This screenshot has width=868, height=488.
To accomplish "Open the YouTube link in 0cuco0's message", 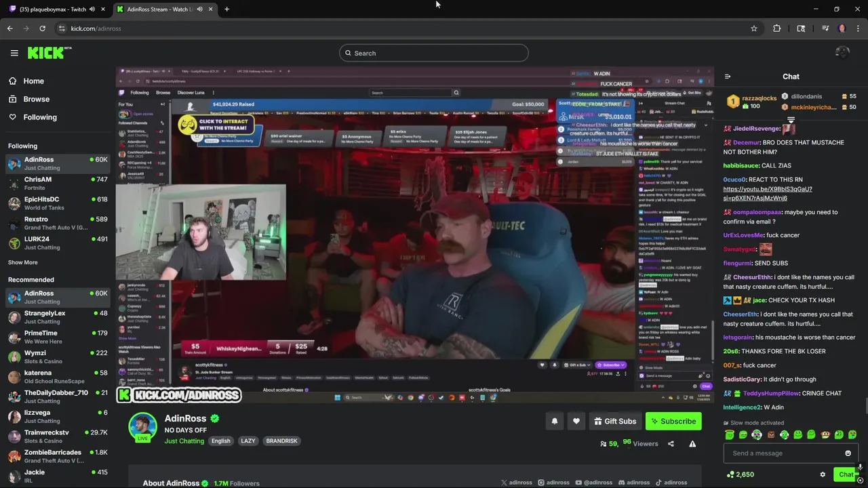I will tap(767, 194).
